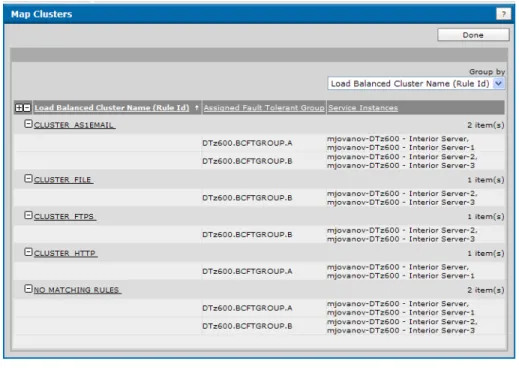Sort by Load Balanced Cluster Name column
The height and width of the screenshot is (373, 519).
click(x=112, y=108)
